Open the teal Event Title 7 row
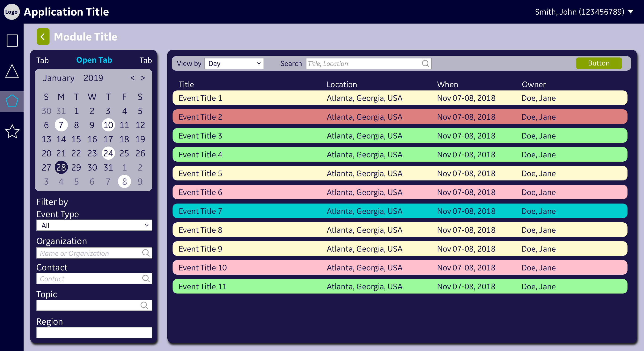 point(400,211)
